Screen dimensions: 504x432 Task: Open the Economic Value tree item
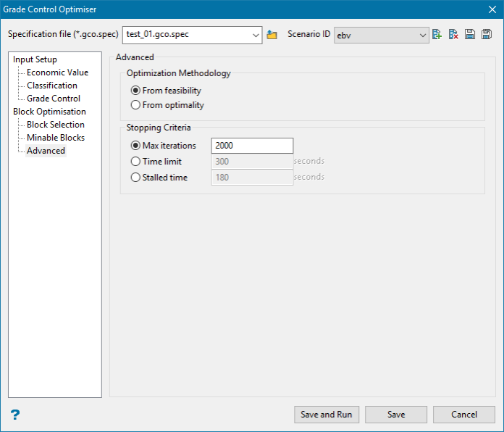[x=57, y=72]
